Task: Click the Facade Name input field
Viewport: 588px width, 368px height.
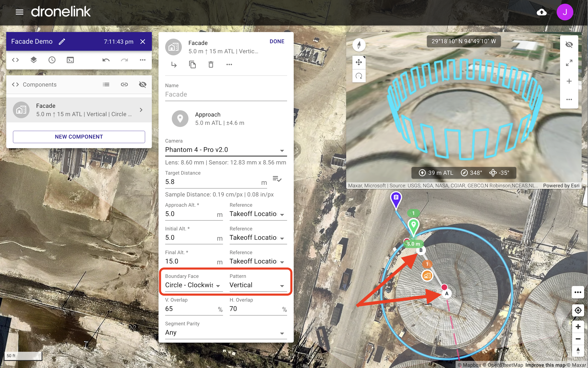Action: (x=226, y=94)
